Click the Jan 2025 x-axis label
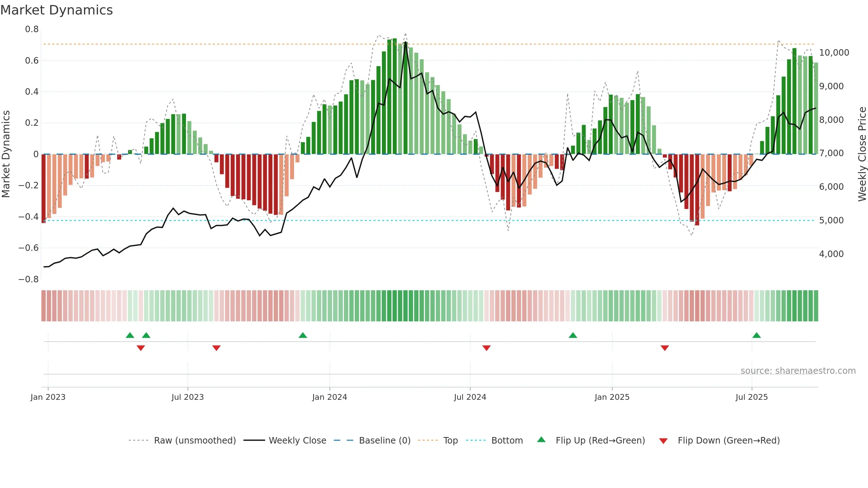Viewport: 868px width, 488px height. pyautogui.click(x=612, y=397)
